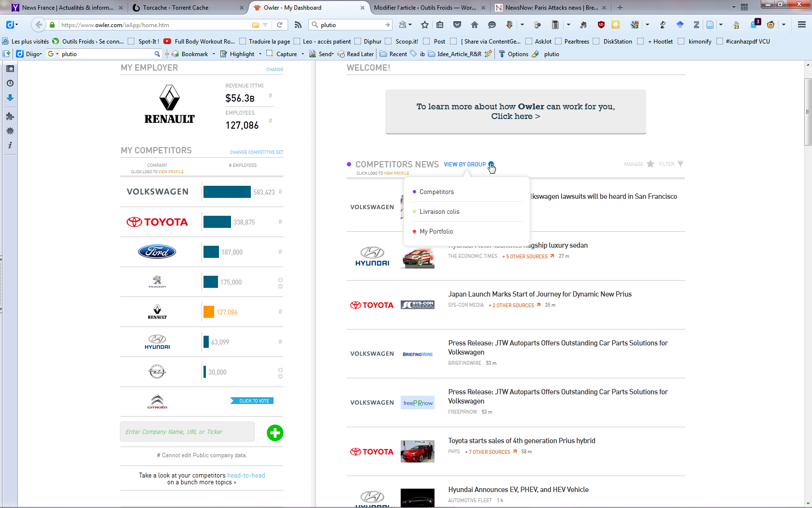The width and height of the screenshot is (812, 508).
Task: Open the Diigo toolbar menu dropdown
Action: [29, 54]
